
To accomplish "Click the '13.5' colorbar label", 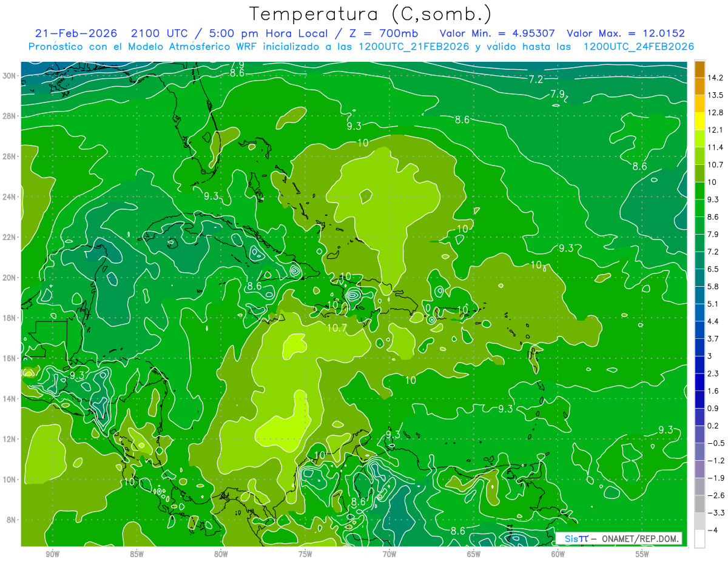I will coord(715,95).
